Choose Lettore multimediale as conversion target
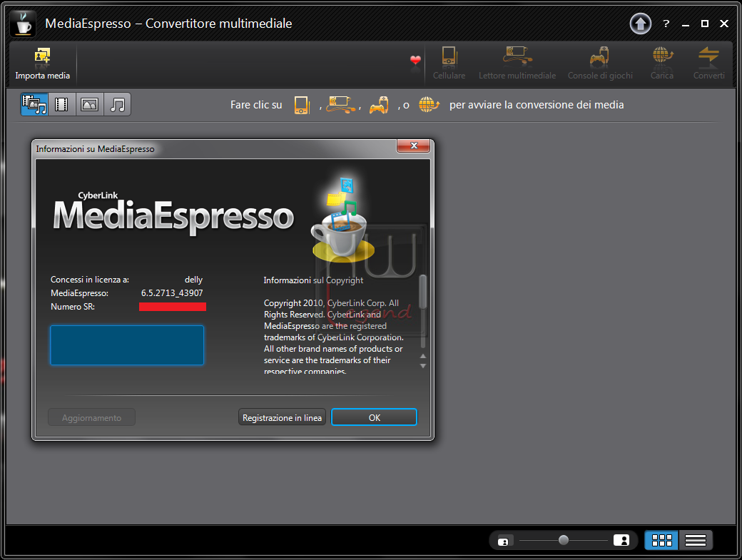742x560 pixels. coord(517,64)
